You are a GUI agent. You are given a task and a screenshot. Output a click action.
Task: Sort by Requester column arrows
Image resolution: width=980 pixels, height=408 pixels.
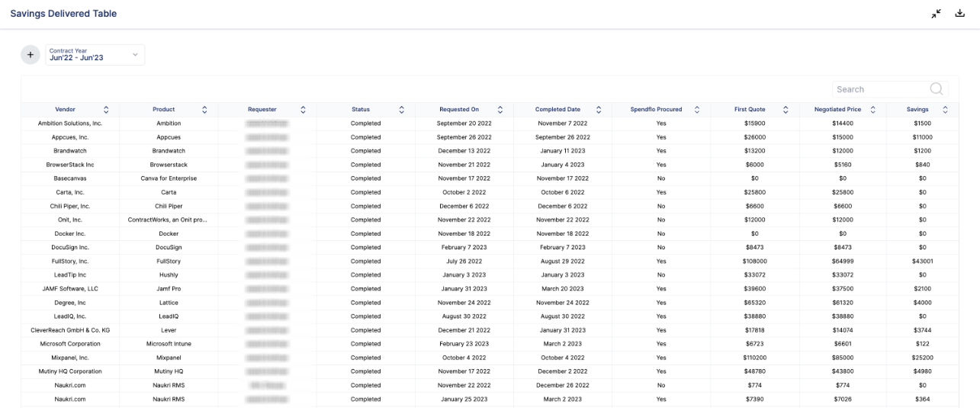point(304,110)
